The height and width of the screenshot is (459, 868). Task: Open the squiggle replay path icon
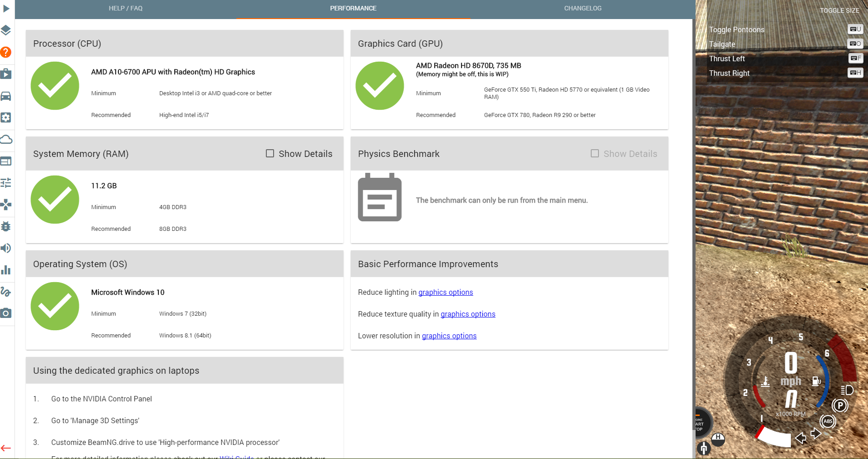[5, 292]
